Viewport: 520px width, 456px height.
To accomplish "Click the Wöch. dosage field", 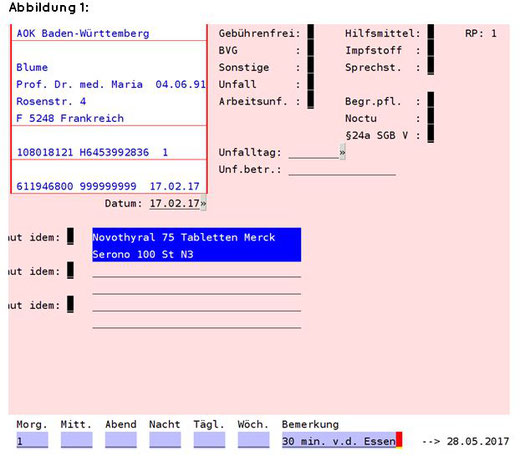I will point(253,440).
